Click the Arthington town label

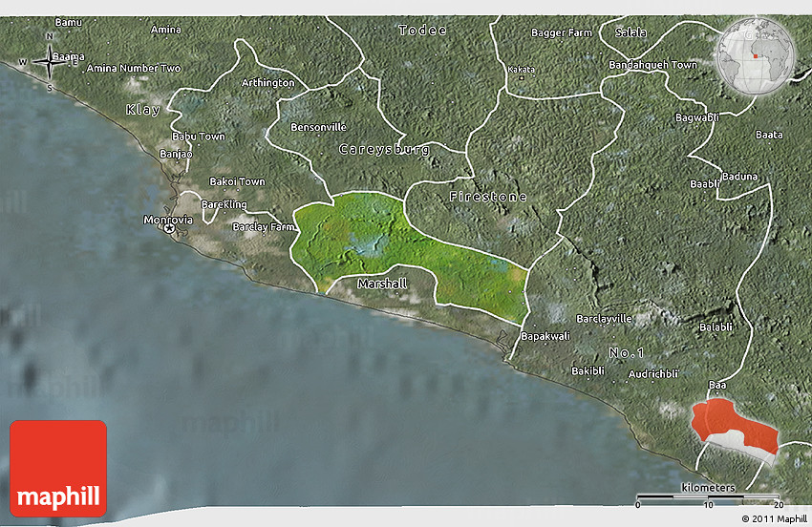pyautogui.click(x=268, y=83)
